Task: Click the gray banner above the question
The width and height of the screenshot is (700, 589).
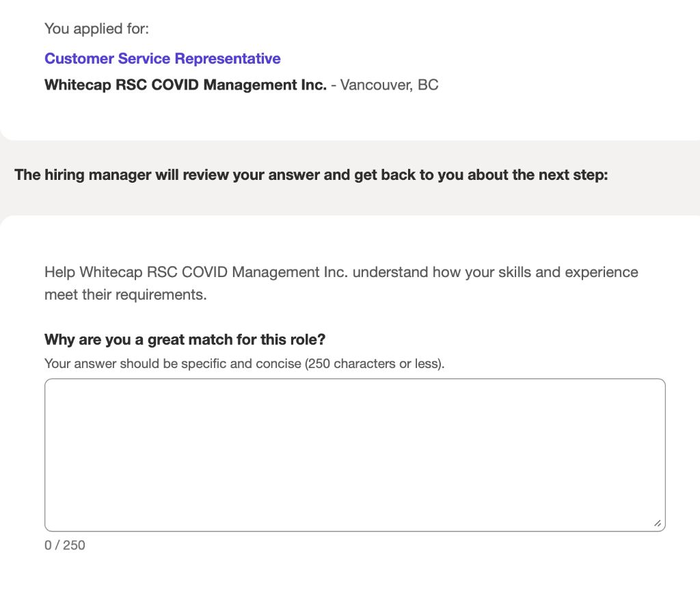Action: [x=350, y=178]
